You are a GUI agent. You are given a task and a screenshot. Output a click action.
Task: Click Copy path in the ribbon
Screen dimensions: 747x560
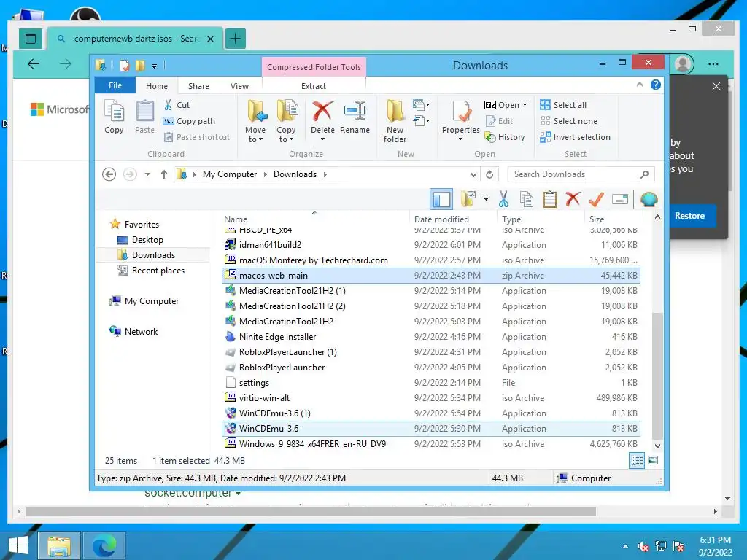[189, 121]
